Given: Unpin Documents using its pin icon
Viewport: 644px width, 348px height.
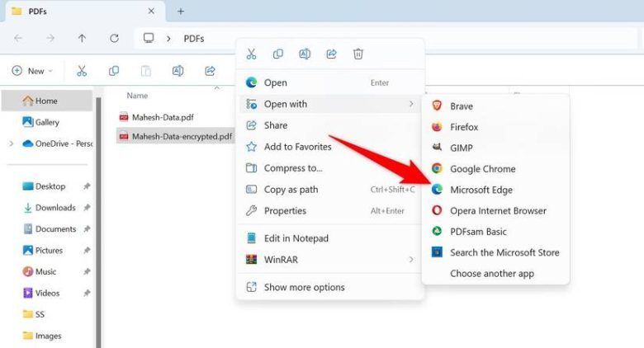Looking at the screenshot, I should click(87, 229).
